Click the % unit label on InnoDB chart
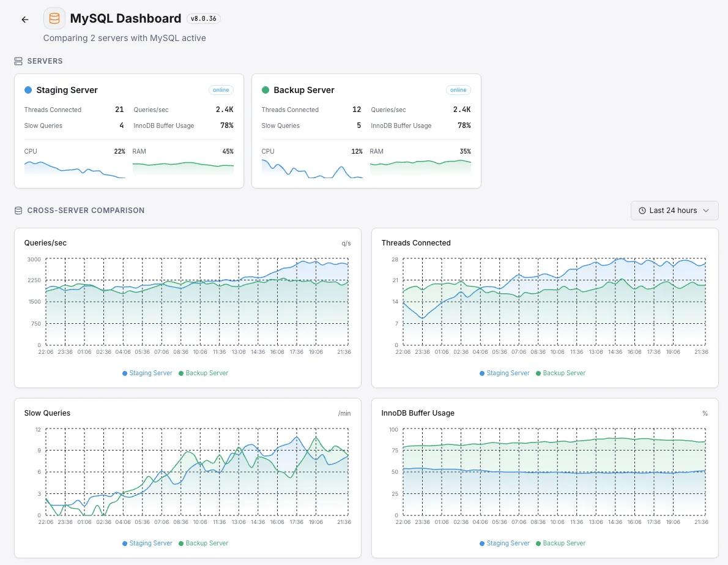This screenshot has width=728, height=565. [x=705, y=414]
